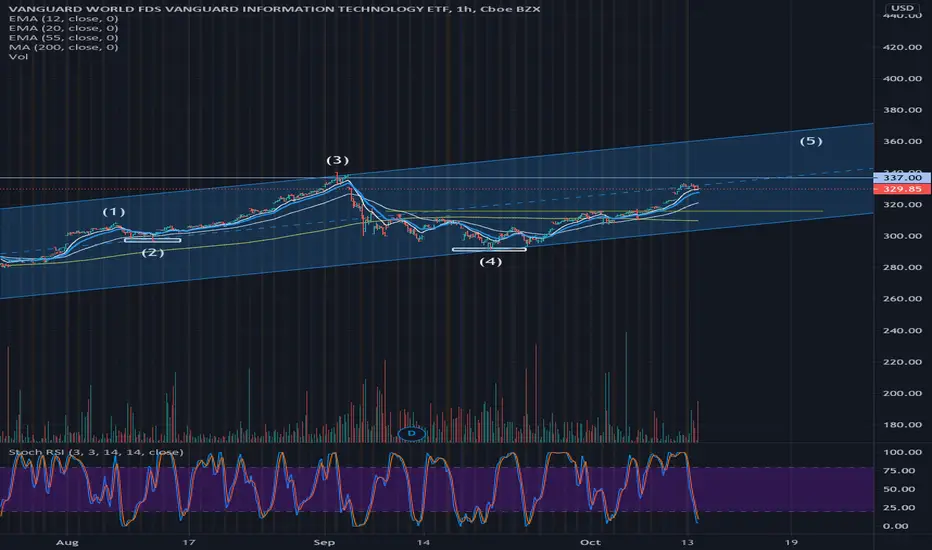Click the EMA (55, close, 0) indicator label
This screenshot has height=550, width=932.
[x=63, y=37]
